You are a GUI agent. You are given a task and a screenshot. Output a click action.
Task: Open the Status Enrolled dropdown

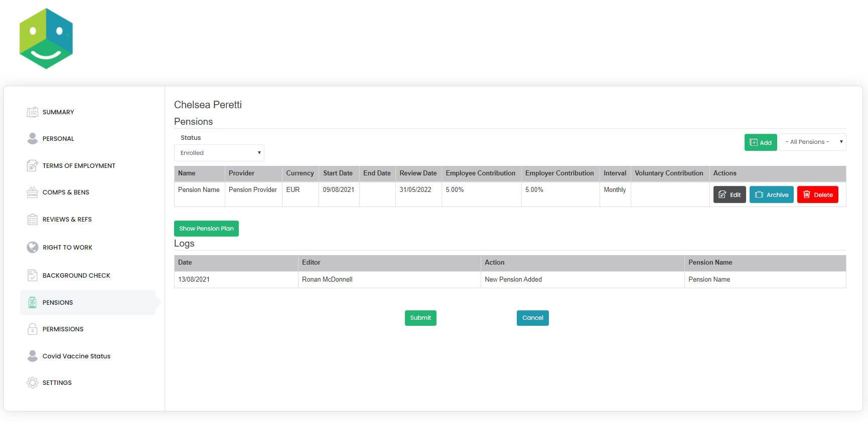click(x=219, y=153)
